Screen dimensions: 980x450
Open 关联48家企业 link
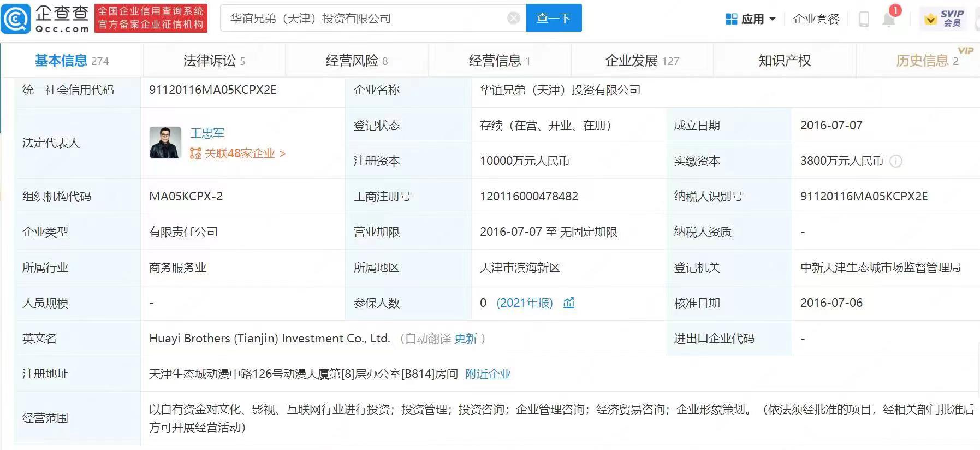245,153
